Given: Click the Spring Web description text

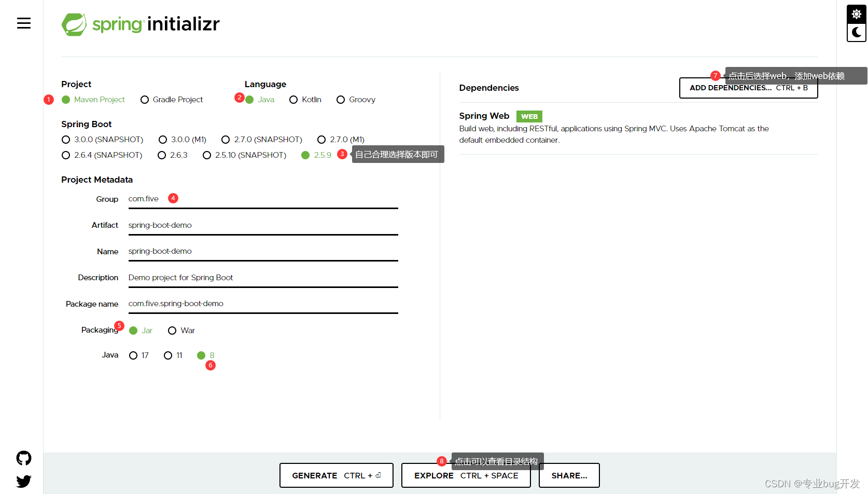Looking at the screenshot, I should [x=614, y=134].
